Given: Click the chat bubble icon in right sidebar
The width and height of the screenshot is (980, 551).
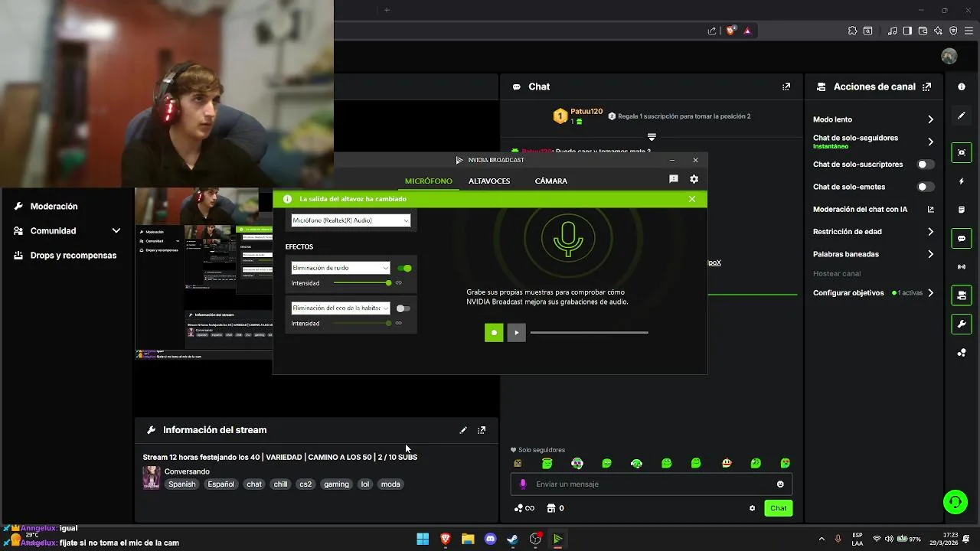Looking at the screenshot, I should point(962,239).
